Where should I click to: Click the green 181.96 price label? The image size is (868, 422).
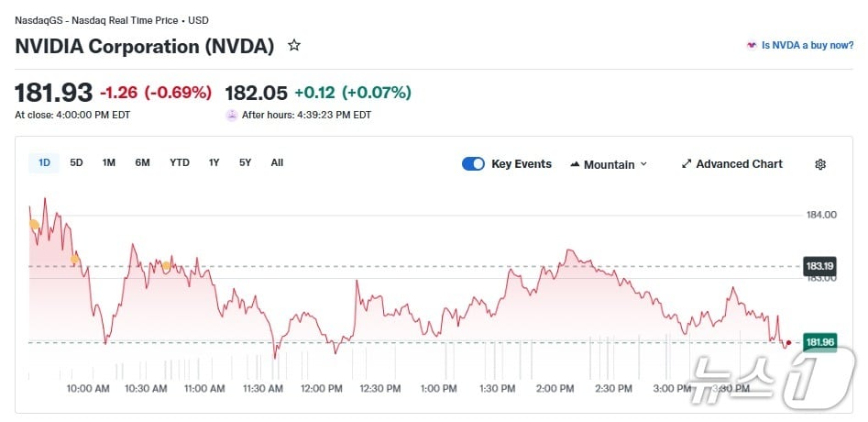tap(819, 343)
